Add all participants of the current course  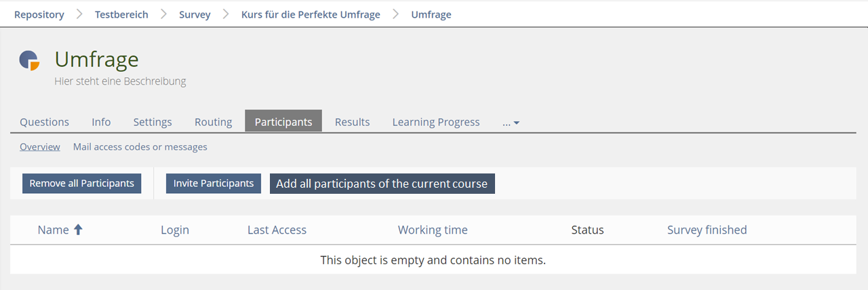[x=382, y=184]
